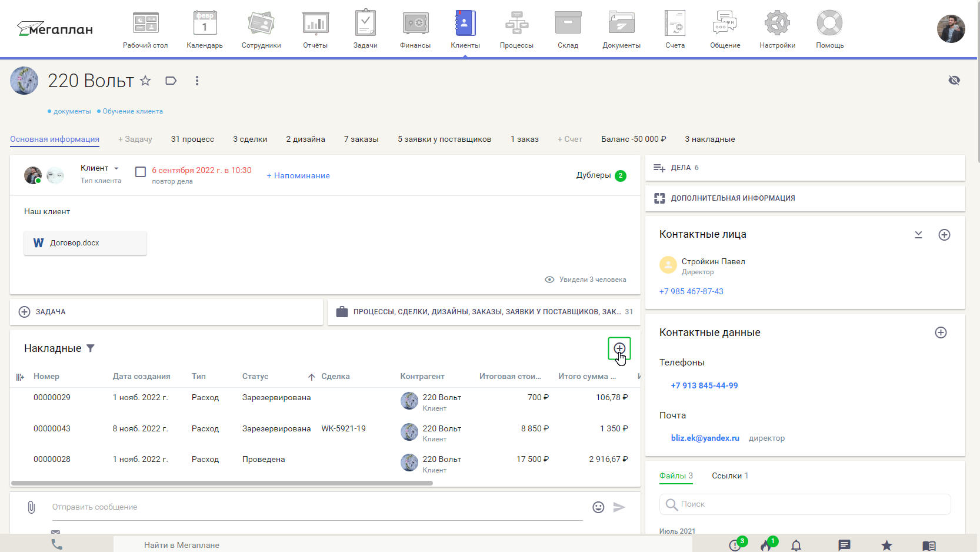Focus the Отправить сообщение field
This screenshot has width=980, height=552.
318,507
